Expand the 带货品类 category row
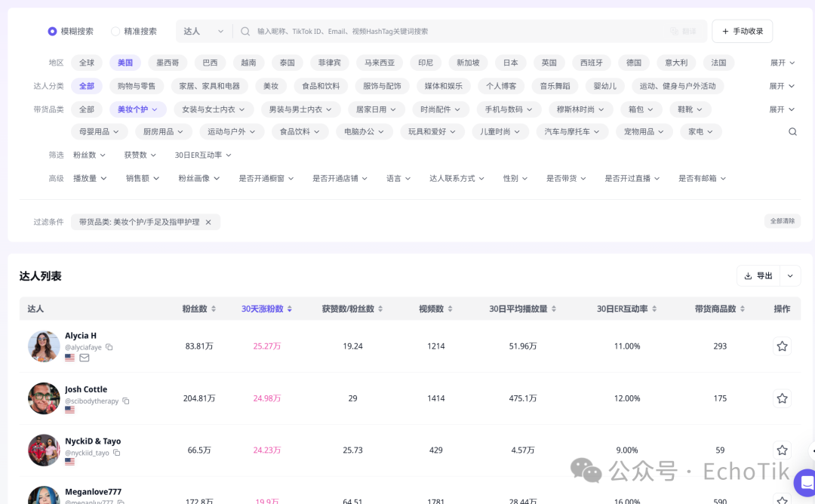This screenshot has width=815, height=504. tap(783, 109)
